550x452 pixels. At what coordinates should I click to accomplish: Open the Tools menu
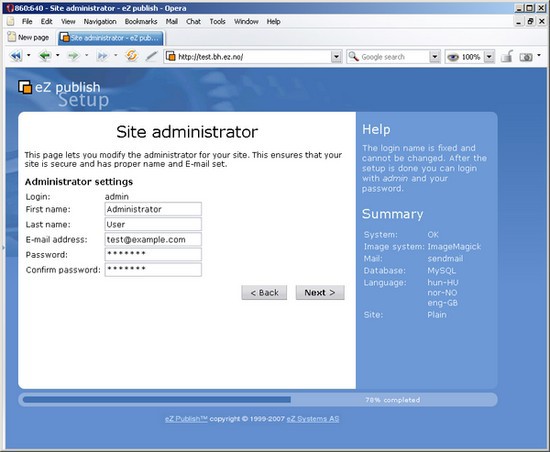[x=217, y=21]
